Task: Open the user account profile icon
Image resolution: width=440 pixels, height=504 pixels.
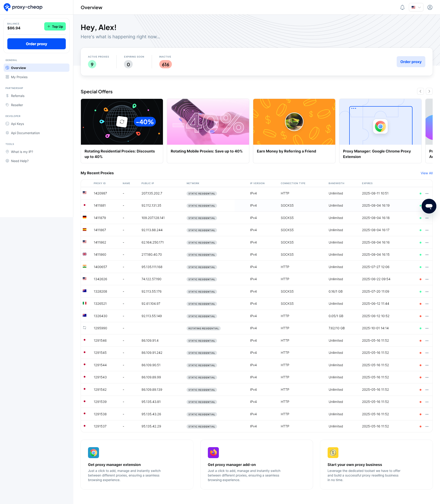Action: [430, 7]
